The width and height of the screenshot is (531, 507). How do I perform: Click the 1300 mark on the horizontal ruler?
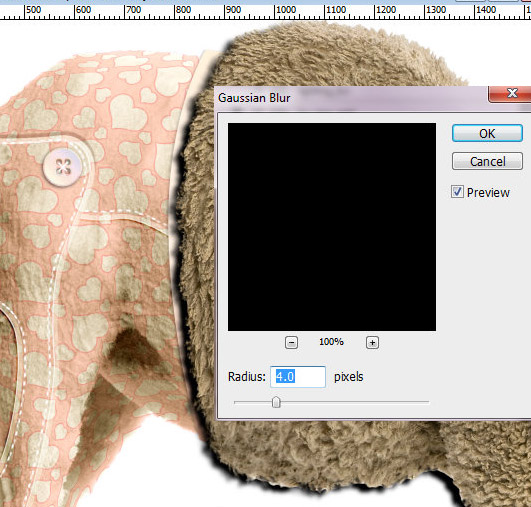click(436, 9)
